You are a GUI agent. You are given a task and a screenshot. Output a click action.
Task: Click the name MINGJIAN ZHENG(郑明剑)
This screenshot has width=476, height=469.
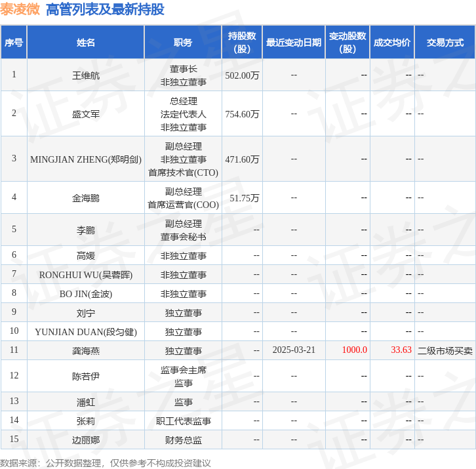(86, 159)
